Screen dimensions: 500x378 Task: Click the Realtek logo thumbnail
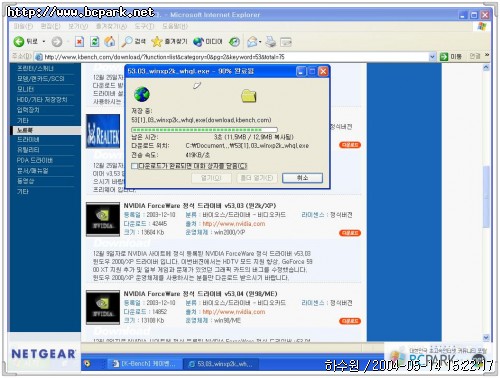(103, 131)
